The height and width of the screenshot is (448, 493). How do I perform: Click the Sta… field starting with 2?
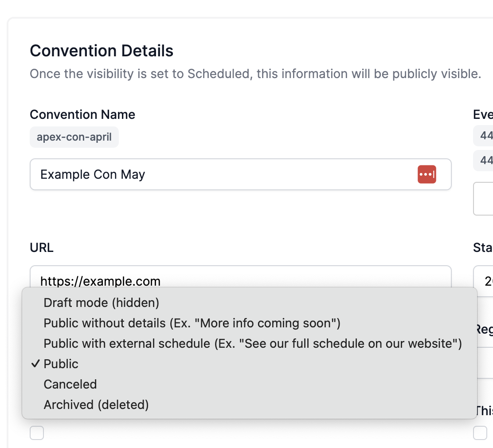coord(484,280)
